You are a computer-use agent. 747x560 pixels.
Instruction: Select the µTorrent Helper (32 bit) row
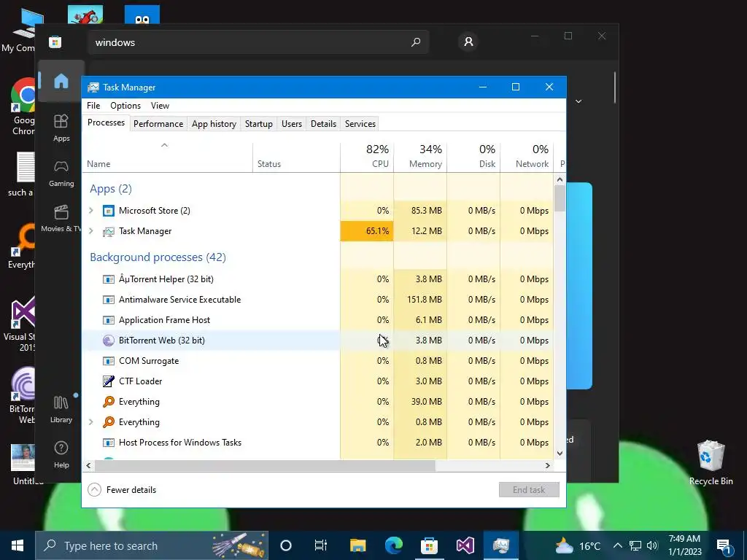pos(318,279)
